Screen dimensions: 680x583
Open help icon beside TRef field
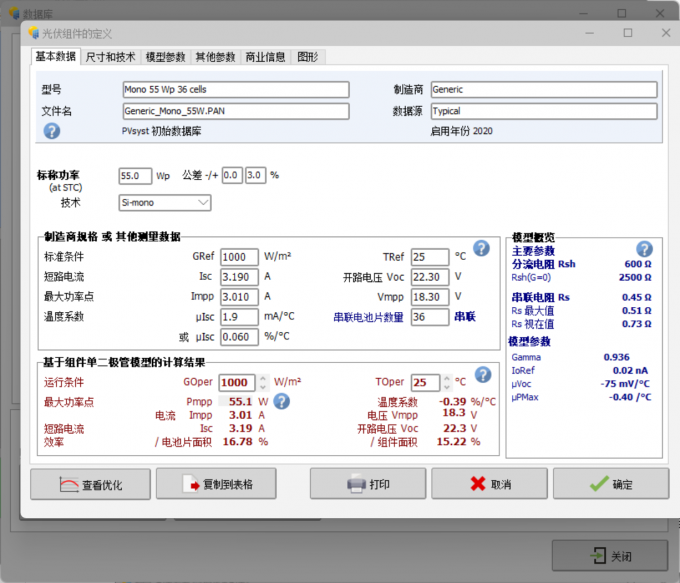481,249
